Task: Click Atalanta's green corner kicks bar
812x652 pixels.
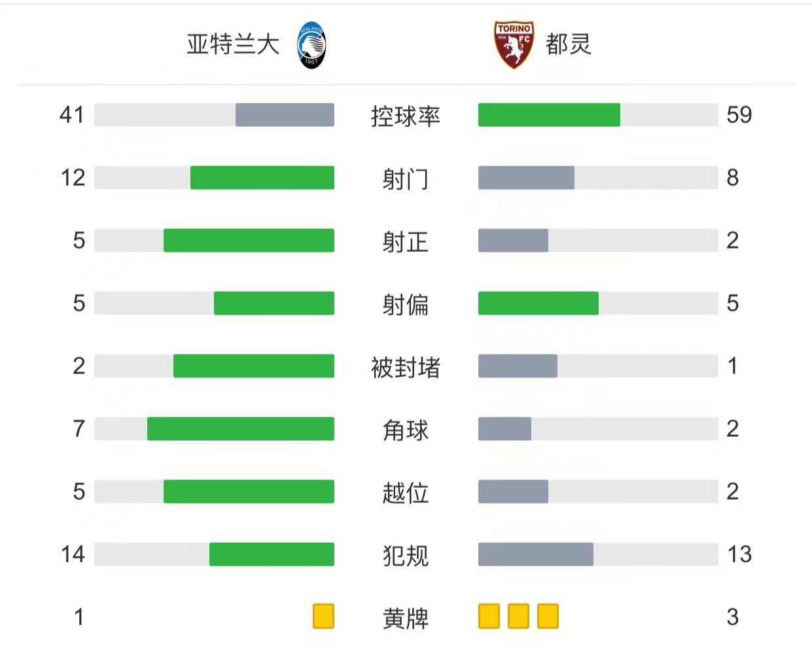Action: pos(241,428)
